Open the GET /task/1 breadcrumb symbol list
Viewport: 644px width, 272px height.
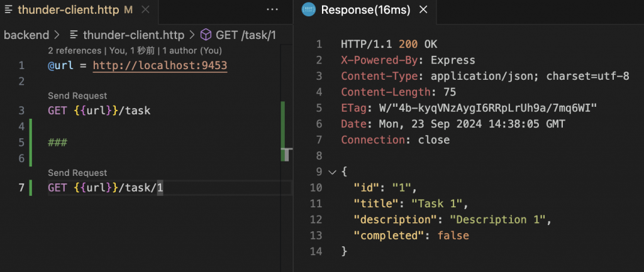(245, 35)
